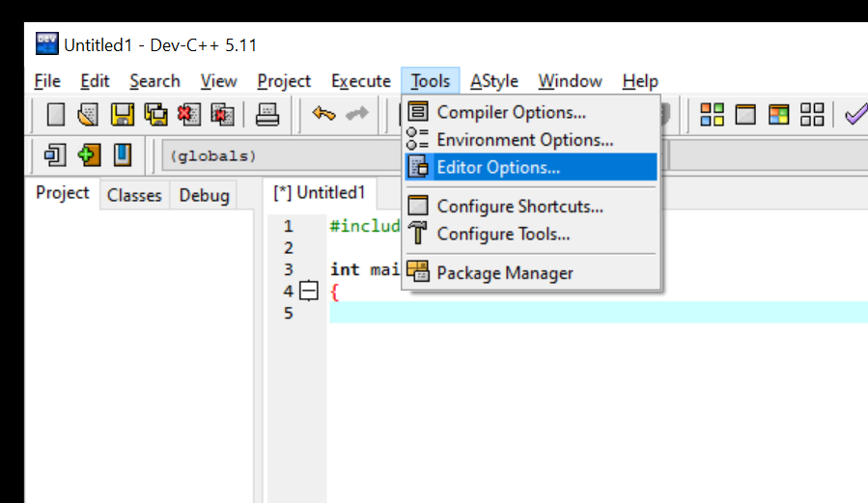Select highlighted Editor Options... entry
Screen dimensions: 868x503
[531, 167]
